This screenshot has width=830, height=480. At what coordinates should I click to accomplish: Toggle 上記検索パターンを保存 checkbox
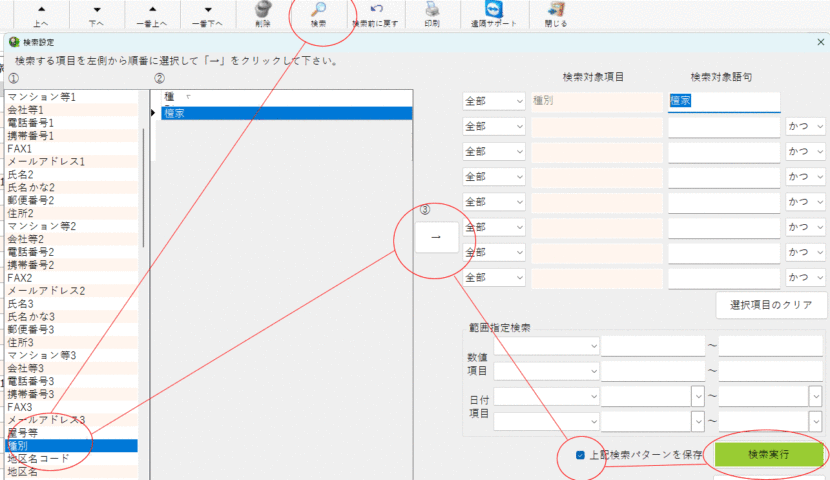(x=581, y=455)
